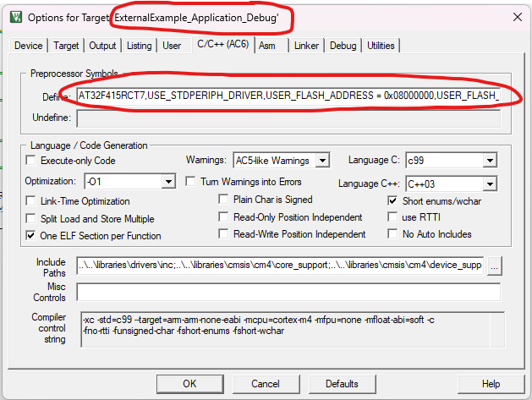532x400 pixels.
Task: Open Include Paths browse button
Action: click(x=495, y=266)
